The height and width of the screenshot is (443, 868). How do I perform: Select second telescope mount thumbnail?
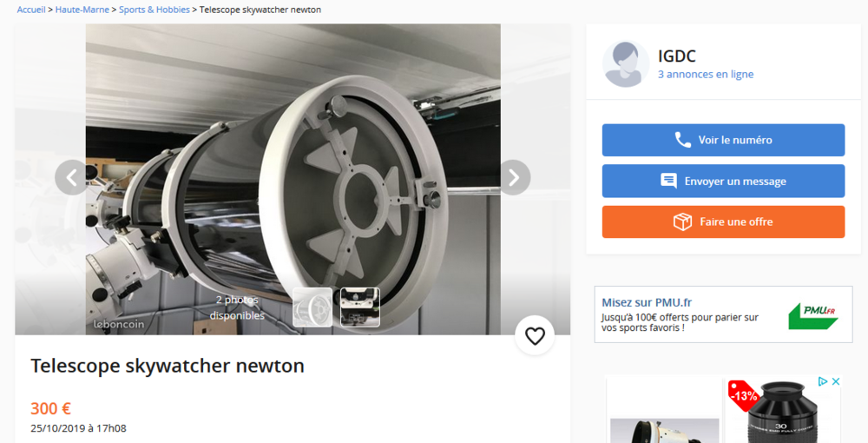tap(360, 307)
